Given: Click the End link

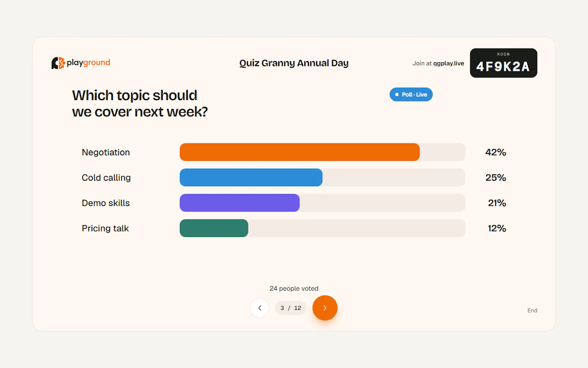Looking at the screenshot, I should (532, 311).
